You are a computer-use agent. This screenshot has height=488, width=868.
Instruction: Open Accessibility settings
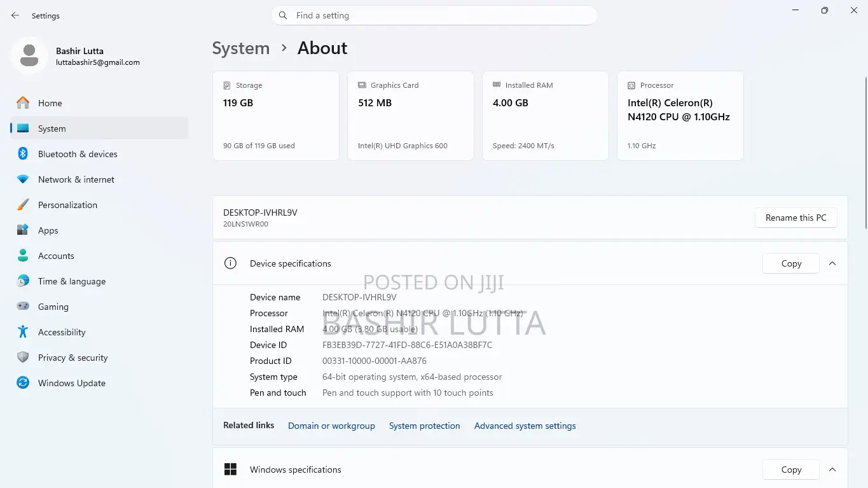point(99,332)
